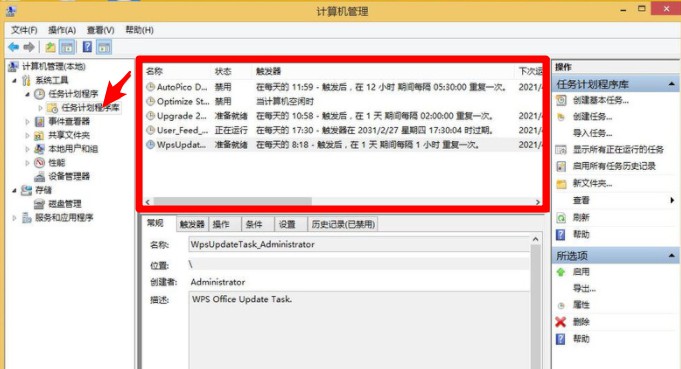Screen dimensions: 681x369
Task: Switch to the 触发器 tab
Action: 192,224
